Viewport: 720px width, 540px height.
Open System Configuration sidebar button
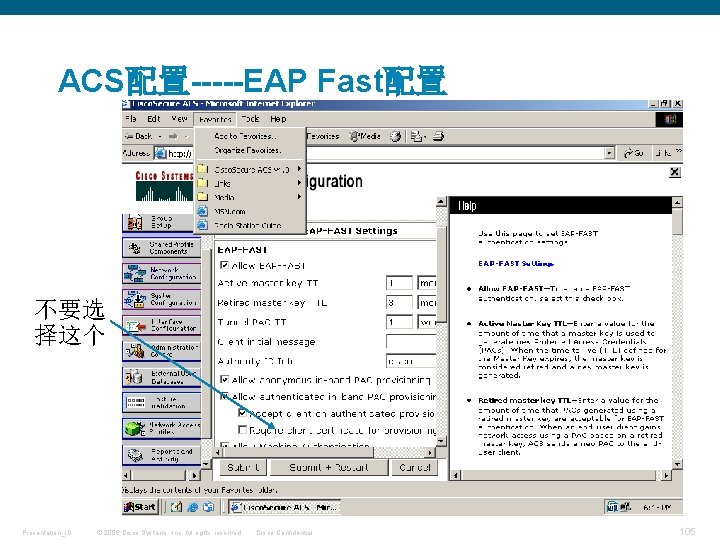tap(162, 299)
